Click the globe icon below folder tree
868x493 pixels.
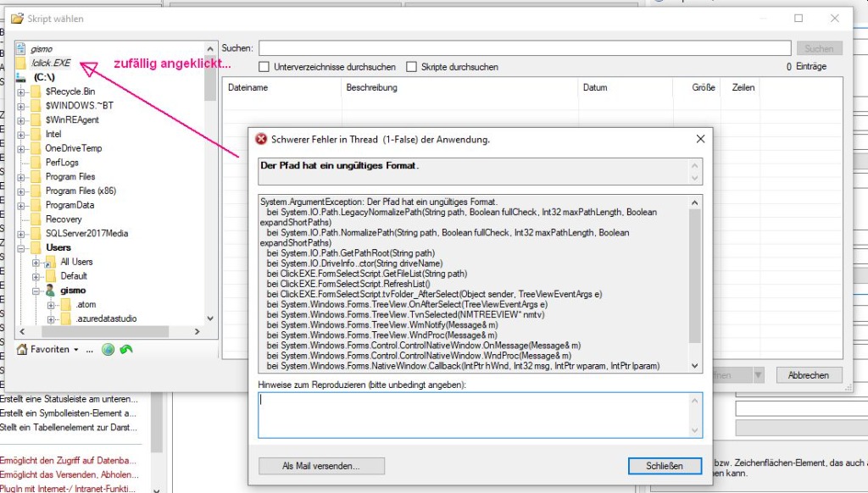pyautogui.click(x=108, y=349)
